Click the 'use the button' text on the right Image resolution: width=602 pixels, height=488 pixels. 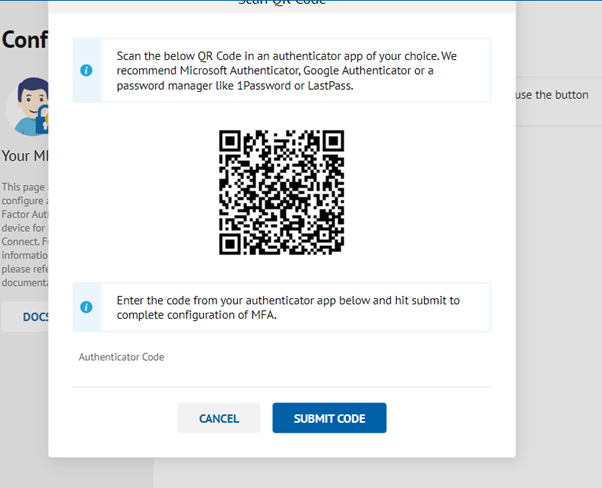(x=556, y=95)
